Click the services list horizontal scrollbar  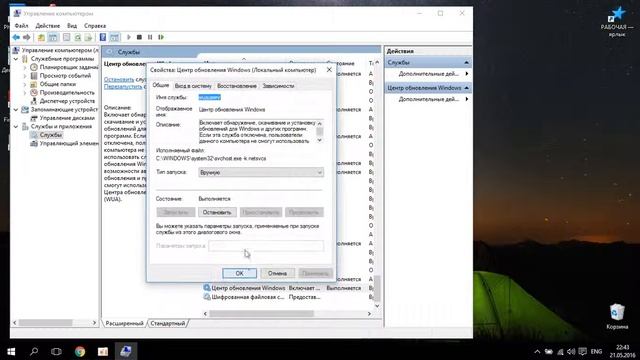click(261, 313)
